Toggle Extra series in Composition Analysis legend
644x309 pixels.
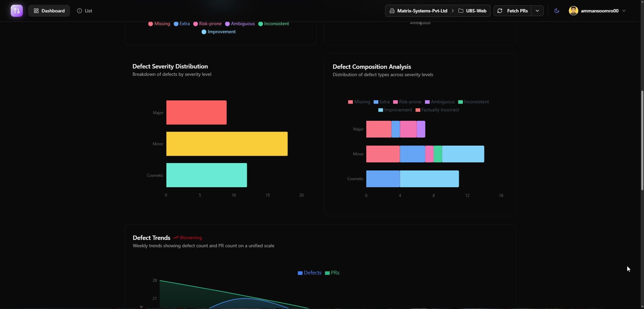click(x=381, y=102)
